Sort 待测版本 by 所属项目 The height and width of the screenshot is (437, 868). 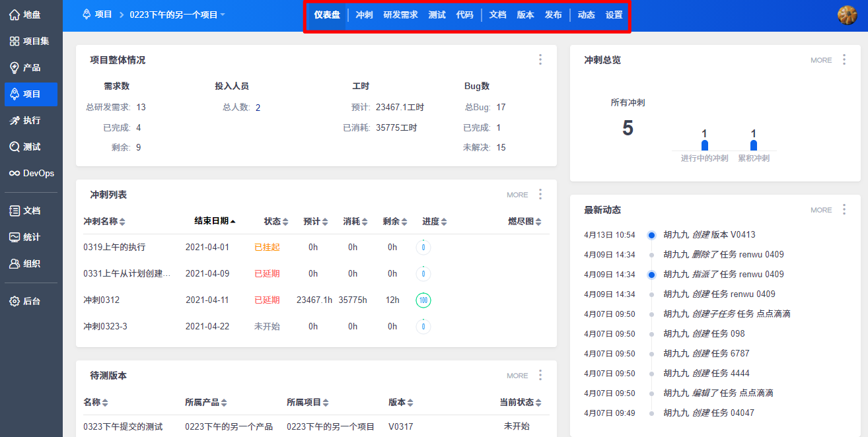pyautogui.click(x=308, y=402)
